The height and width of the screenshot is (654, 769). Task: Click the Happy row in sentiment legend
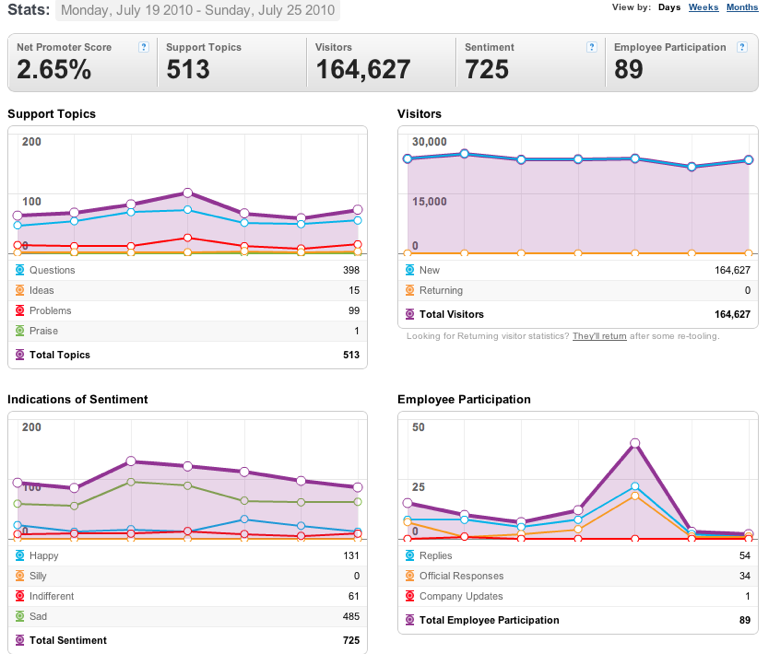[x=187, y=555]
